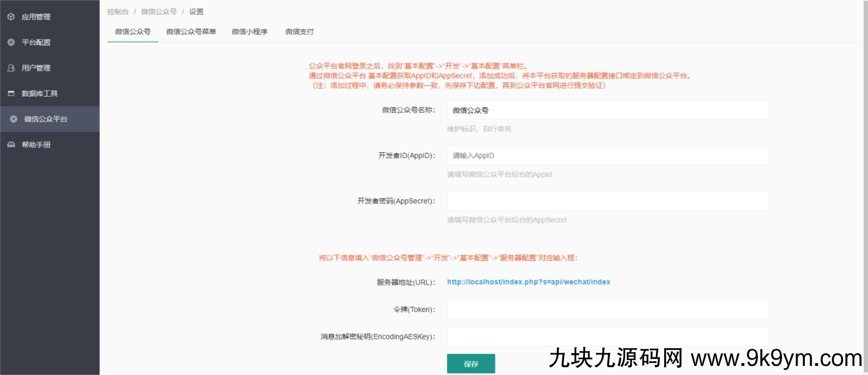Click the 帮助手册 book icon

[11, 145]
